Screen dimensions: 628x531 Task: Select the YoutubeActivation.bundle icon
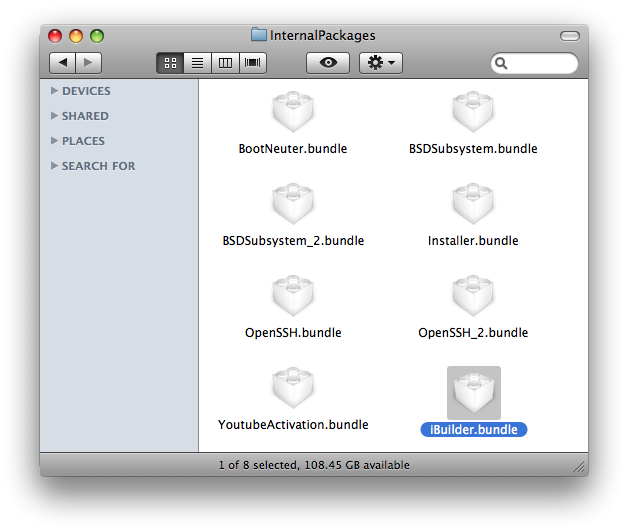coord(293,388)
